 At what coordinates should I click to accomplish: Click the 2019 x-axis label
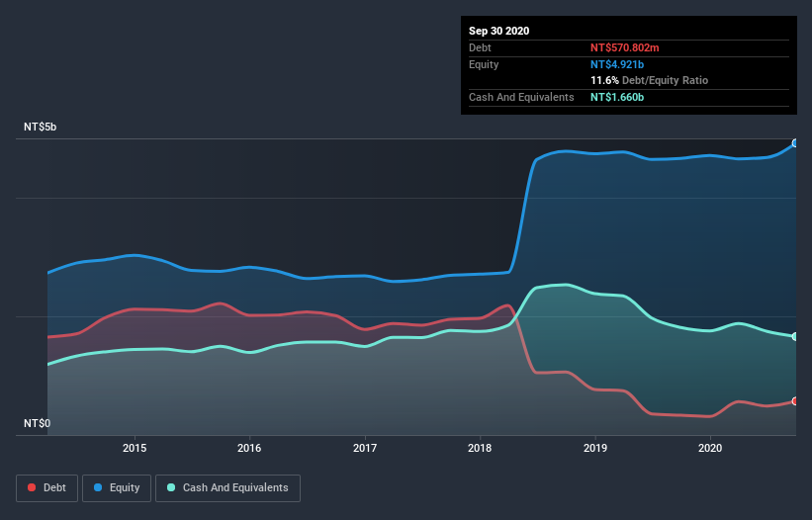595,448
